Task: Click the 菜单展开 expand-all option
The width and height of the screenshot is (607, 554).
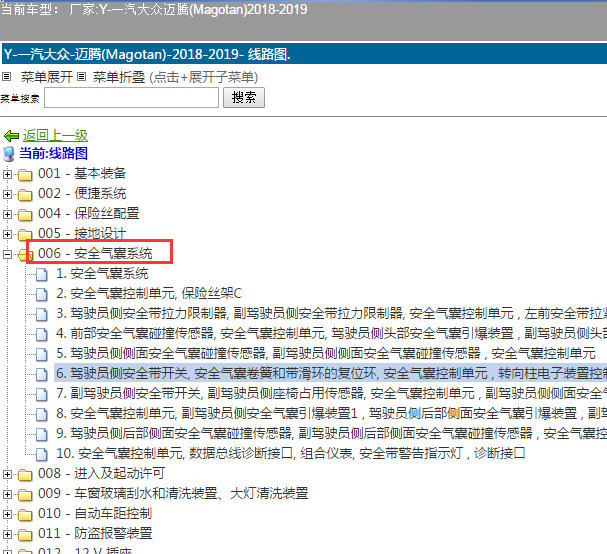Action: (47, 77)
